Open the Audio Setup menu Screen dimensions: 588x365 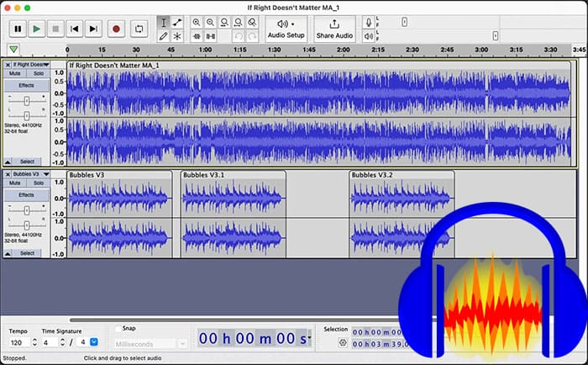click(x=286, y=29)
